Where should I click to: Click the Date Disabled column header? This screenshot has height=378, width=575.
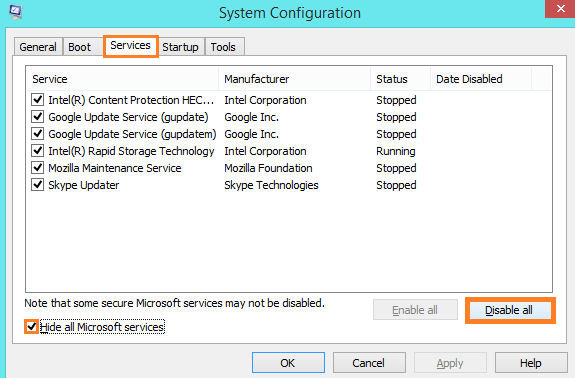[x=481, y=78]
